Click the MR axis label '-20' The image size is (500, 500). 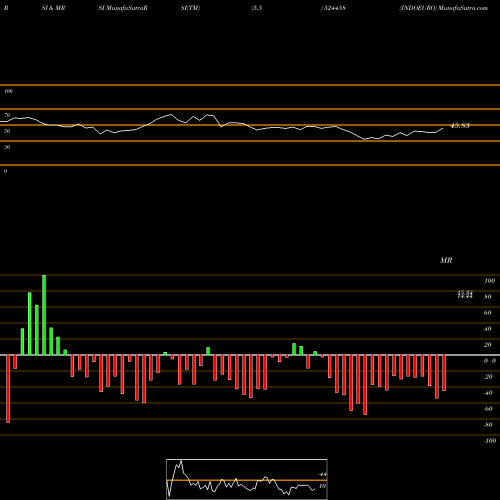[488, 377]
